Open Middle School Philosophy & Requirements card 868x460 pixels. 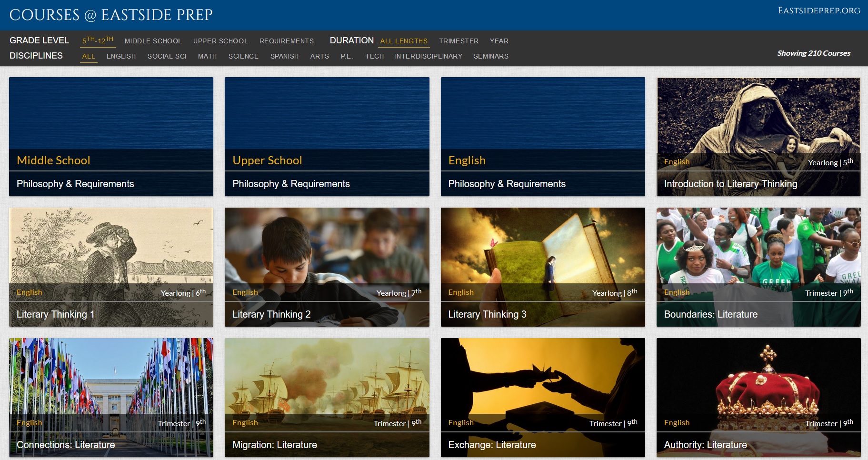coord(111,137)
